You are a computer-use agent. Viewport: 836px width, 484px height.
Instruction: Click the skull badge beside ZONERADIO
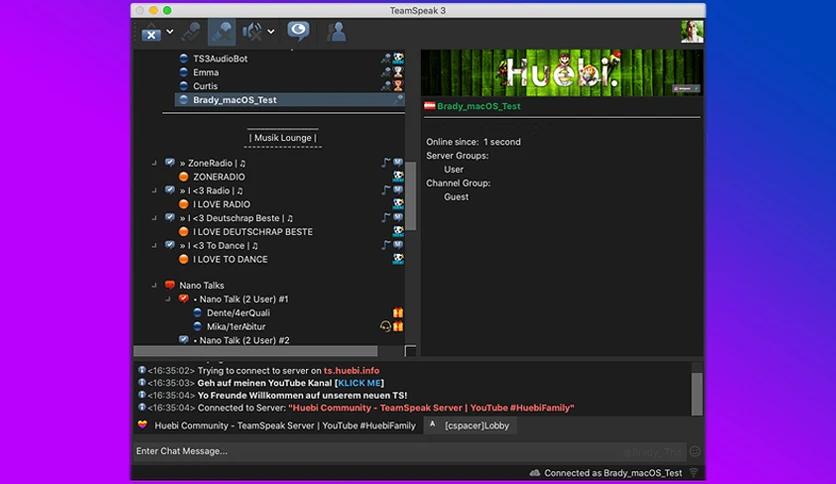pyautogui.click(x=398, y=176)
